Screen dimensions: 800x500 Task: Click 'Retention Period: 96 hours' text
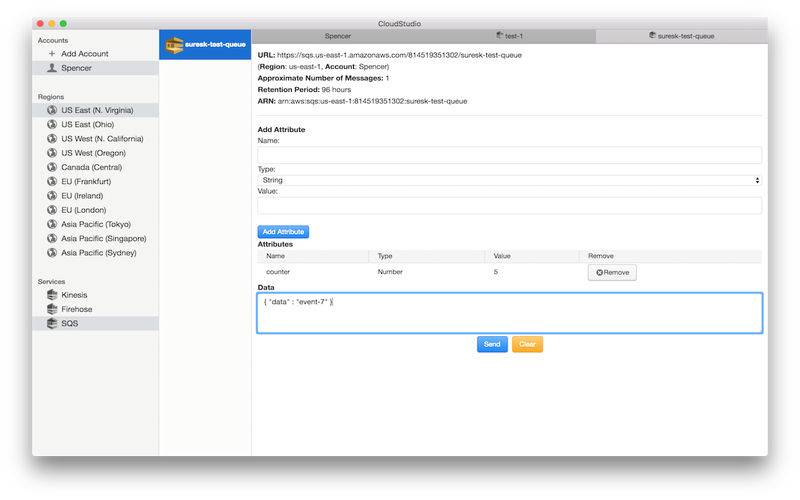pos(304,89)
